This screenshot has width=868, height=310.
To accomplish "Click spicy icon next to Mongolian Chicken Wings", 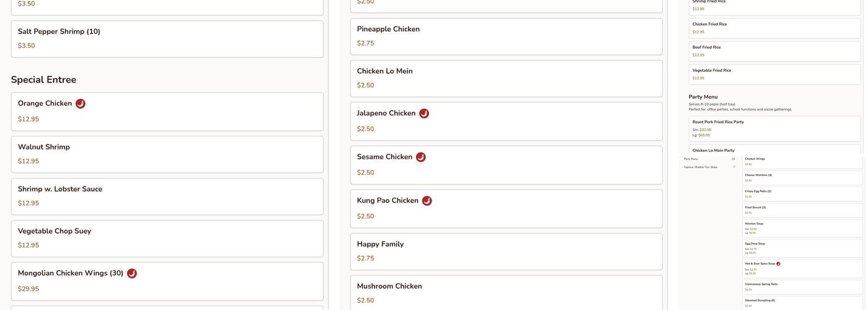I will click(132, 273).
